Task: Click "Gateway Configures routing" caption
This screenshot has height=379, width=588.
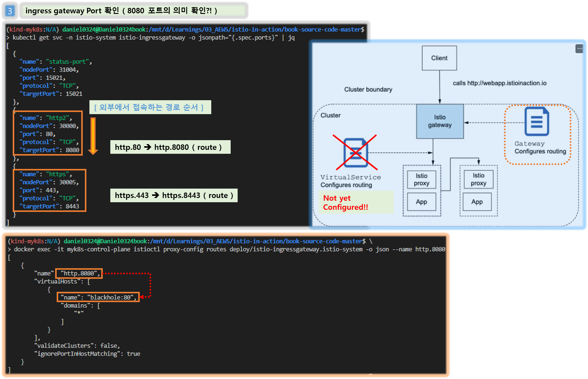Action: [x=540, y=147]
